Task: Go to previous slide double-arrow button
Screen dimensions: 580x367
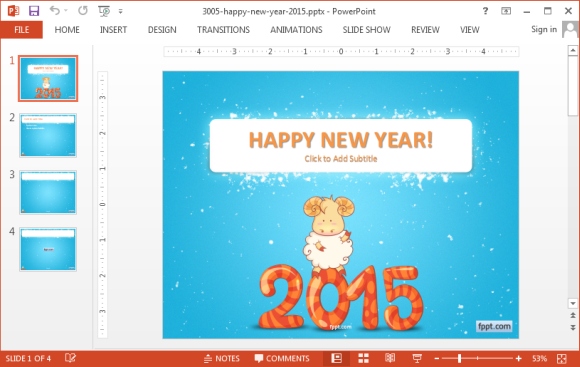Action: [573, 315]
